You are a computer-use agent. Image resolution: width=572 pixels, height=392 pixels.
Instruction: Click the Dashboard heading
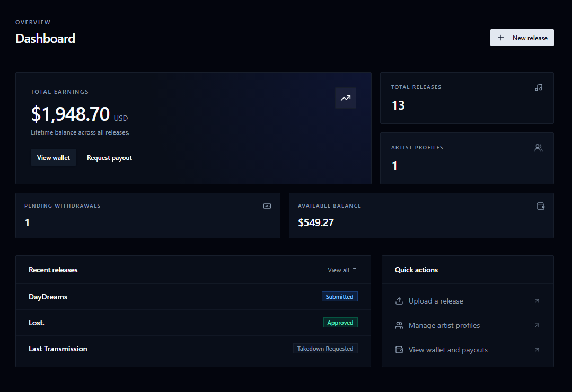45,39
